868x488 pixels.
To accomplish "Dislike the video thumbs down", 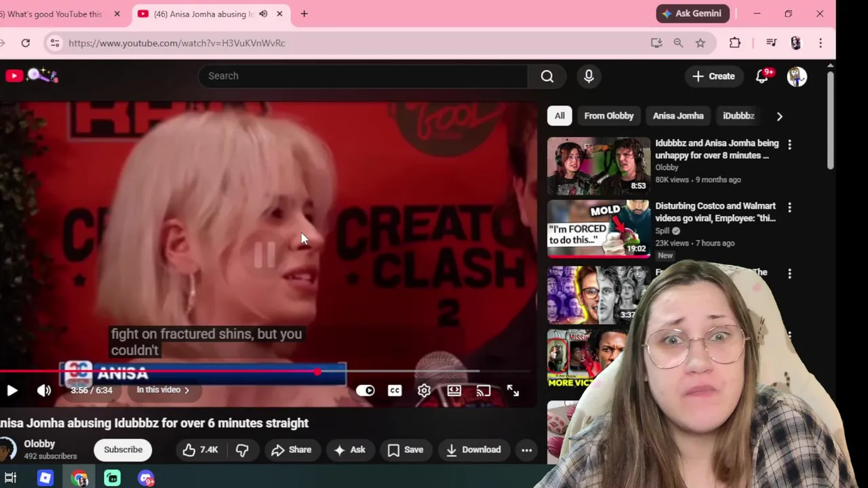I will pyautogui.click(x=242, y=450).
